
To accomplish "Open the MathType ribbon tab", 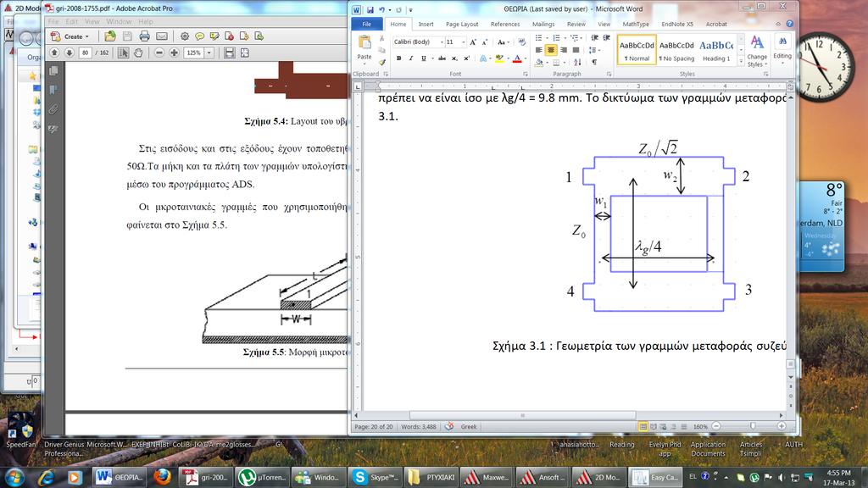I will coord(636,25).
